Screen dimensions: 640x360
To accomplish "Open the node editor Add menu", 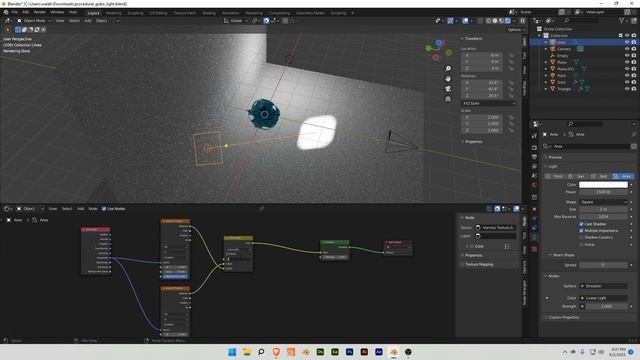I will pyautogui.click(x=80, y=209).
